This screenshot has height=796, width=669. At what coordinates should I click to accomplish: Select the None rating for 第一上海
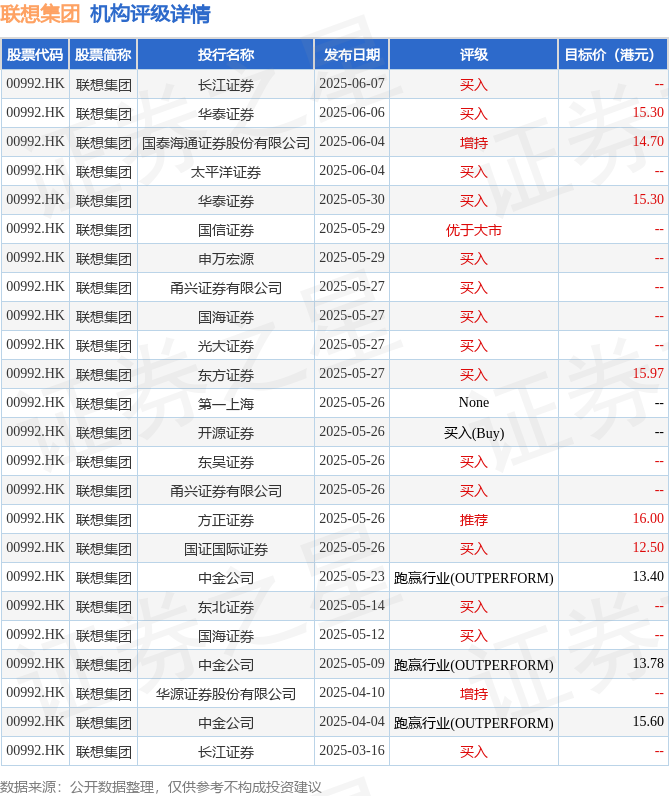pos(474,403)
